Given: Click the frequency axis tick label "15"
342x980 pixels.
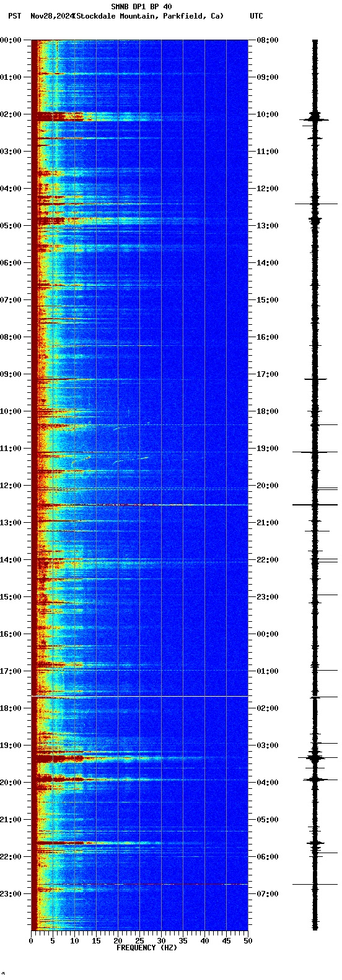Looking at the screenshot, I should click(96, 941).
